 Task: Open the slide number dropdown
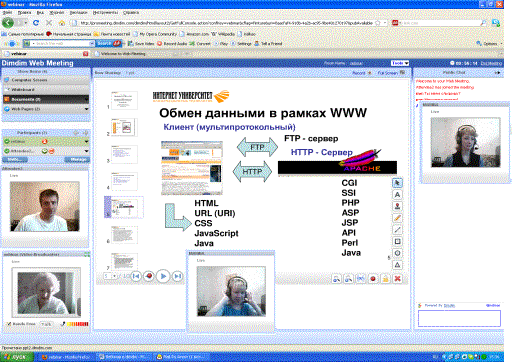coord(114,276)
